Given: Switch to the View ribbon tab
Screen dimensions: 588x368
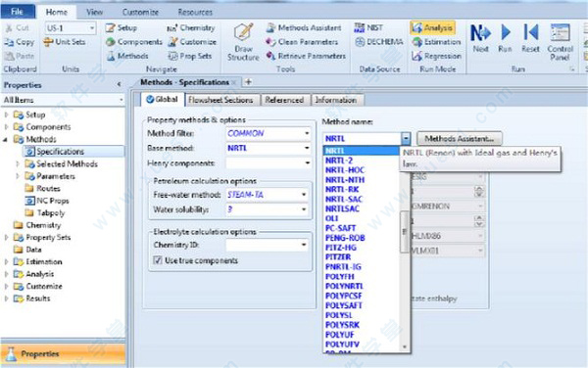Looking at the screenshot, I should (x=94, y=12).
